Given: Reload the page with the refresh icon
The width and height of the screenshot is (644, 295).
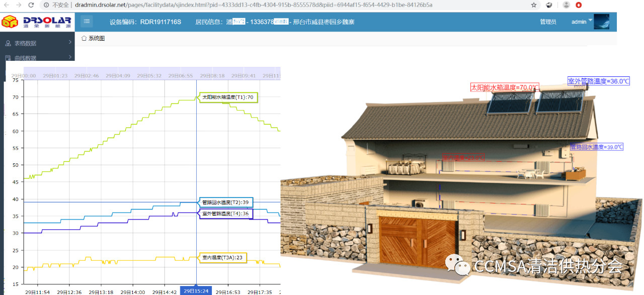Looking at the screenshot, I should (31, 5).
